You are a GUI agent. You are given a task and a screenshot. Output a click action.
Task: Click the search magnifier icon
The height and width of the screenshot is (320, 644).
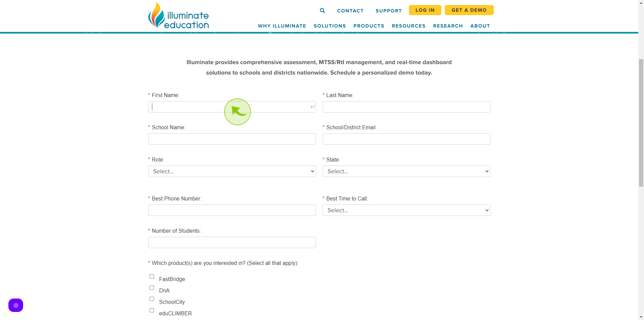coord(322,10)
